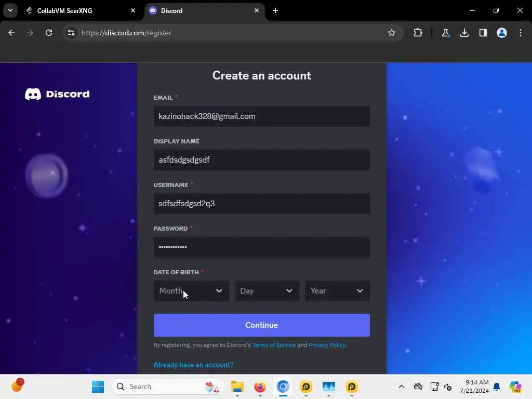Minimize the browser window
The image size is (532, 399).
click(x=472, y=10)
